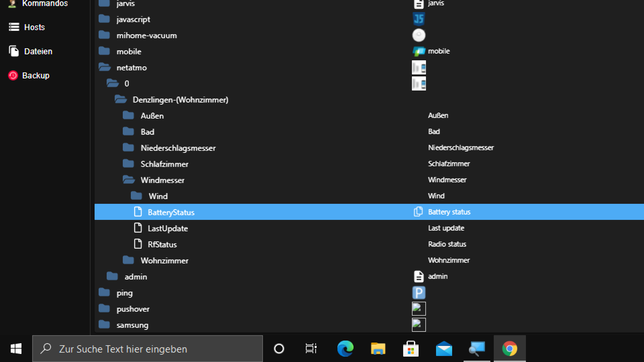This screenshot has width=644, height=362.
Task: Collapse the Windmesser folder
Action: (x=129, y=180)
